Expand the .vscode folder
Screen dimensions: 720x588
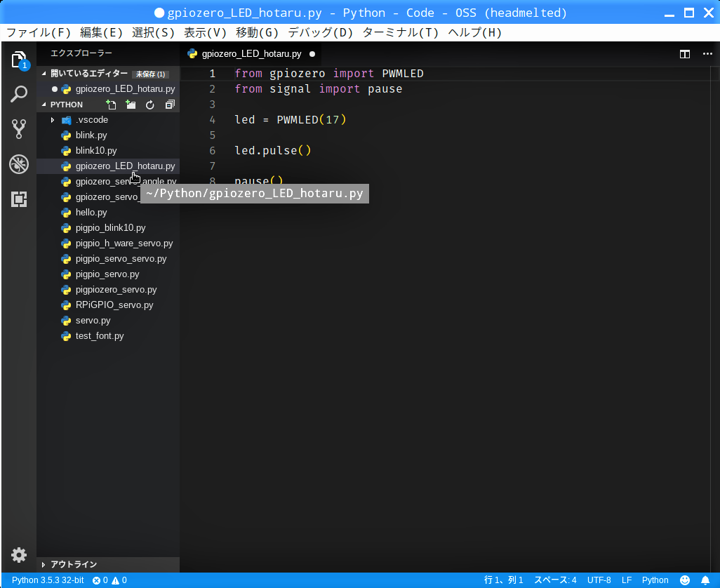53,120
